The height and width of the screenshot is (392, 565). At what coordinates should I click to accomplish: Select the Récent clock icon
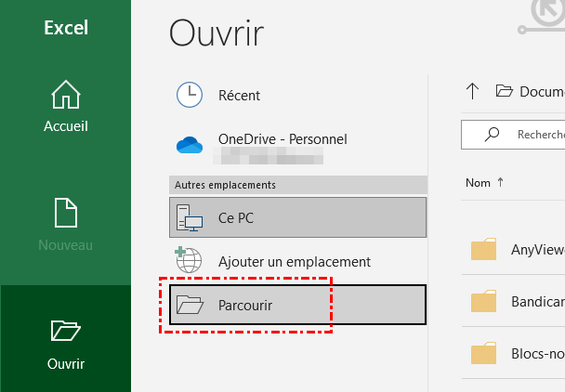190,95
